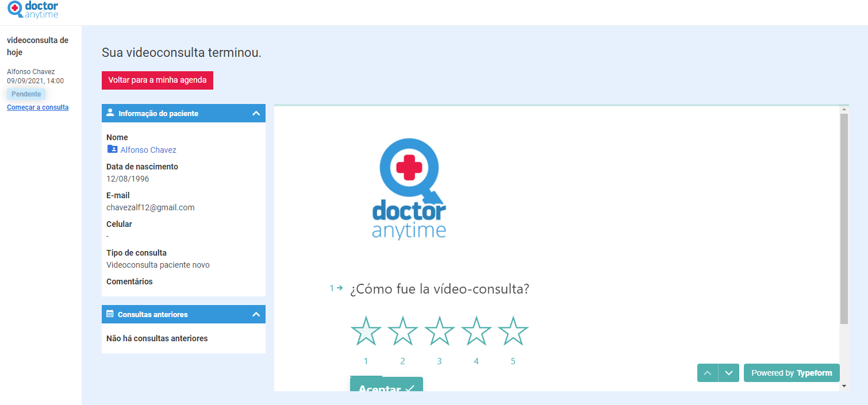Click the large Doctor Anytime logo in survey
This screenshot has width=868, height=405.
tap(409, 188)
